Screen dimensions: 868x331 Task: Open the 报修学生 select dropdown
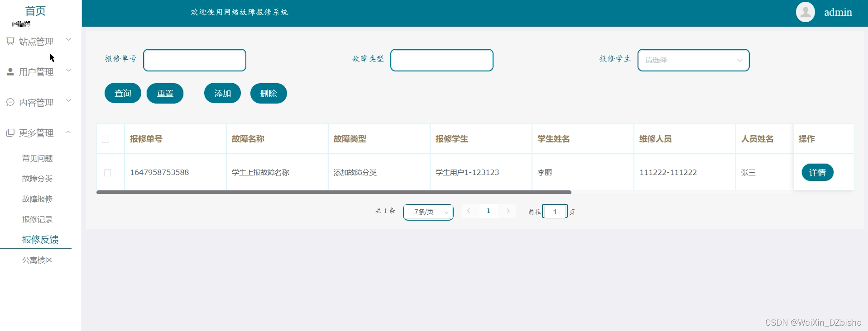[693, 60]
